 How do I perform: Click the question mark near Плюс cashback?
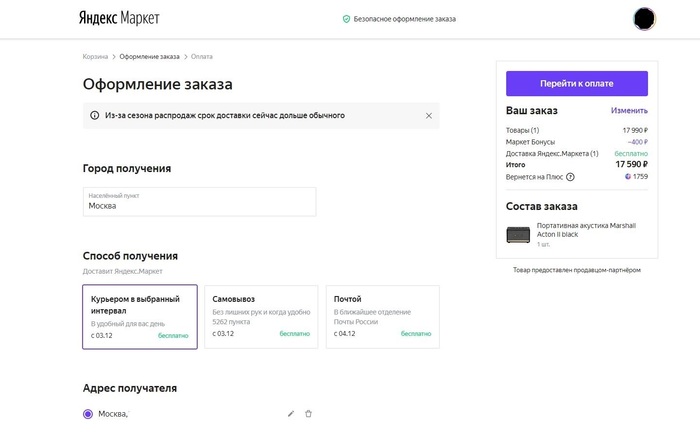(x=570, y=177)
